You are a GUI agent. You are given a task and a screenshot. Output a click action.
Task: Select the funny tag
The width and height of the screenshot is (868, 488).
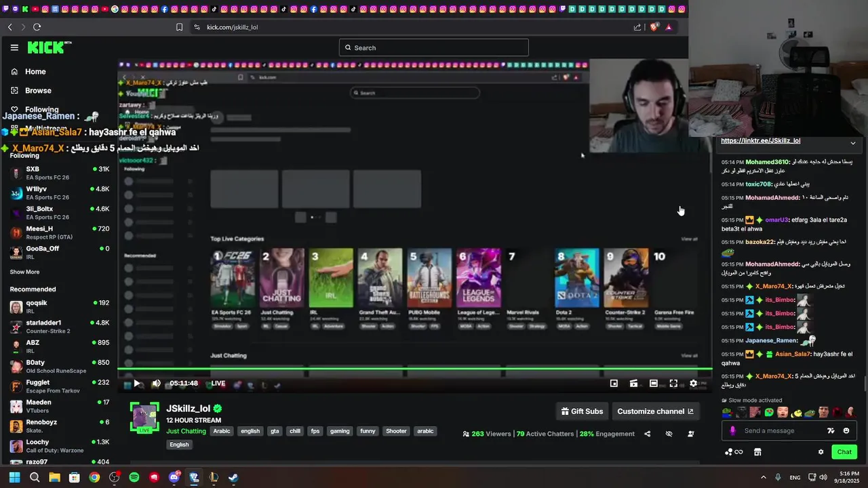point(368,431)
